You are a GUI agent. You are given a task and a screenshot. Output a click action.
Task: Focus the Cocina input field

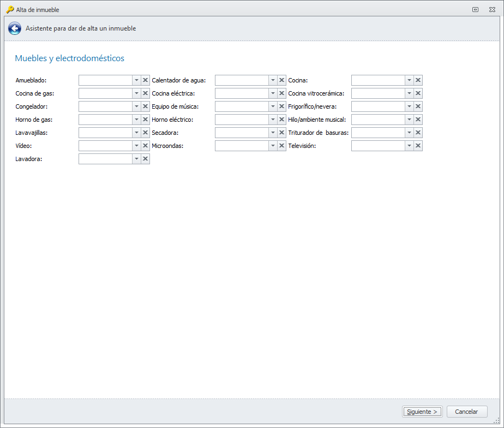pos(378,80)
